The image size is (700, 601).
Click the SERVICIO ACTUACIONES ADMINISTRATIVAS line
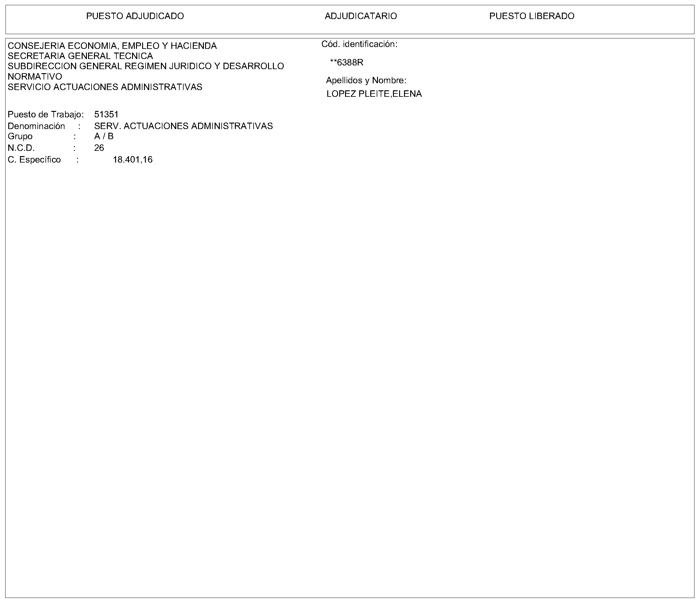coord(105,87)
